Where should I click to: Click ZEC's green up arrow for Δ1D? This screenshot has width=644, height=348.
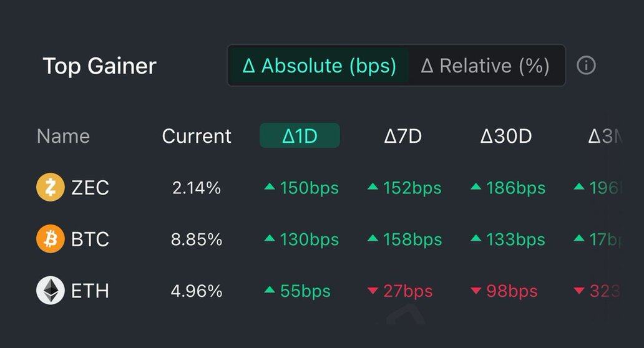(270, 187)
